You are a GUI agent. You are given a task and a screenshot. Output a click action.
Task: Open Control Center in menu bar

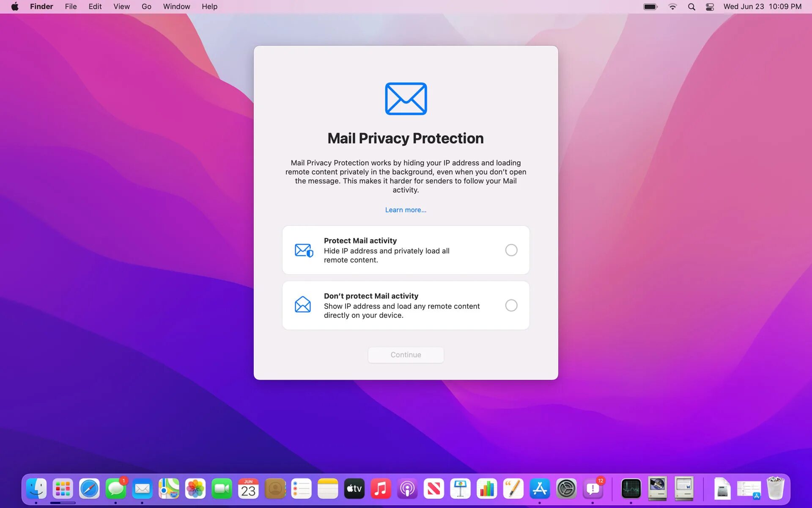[710, 7]
